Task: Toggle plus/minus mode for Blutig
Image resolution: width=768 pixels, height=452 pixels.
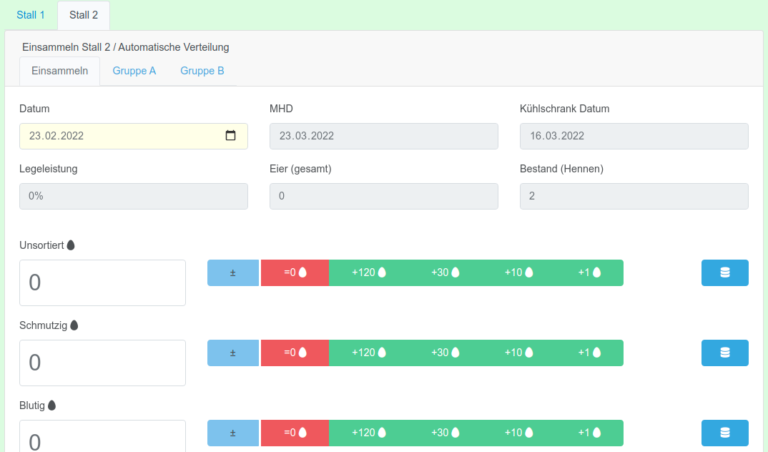Action: pos(233,433)
